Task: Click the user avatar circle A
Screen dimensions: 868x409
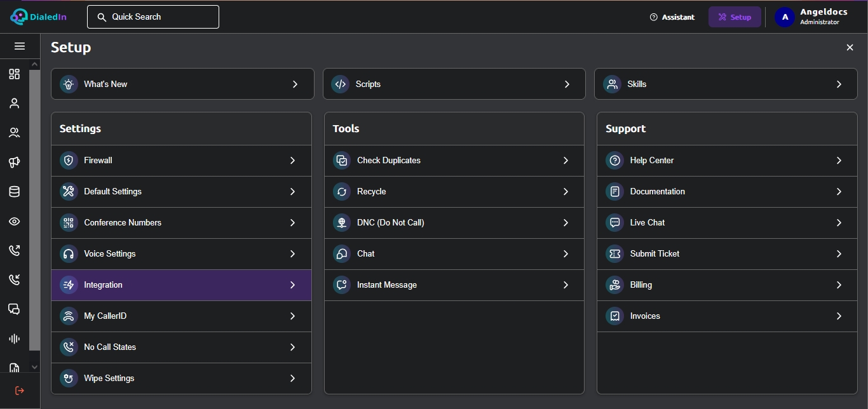Action: [785, 17]
